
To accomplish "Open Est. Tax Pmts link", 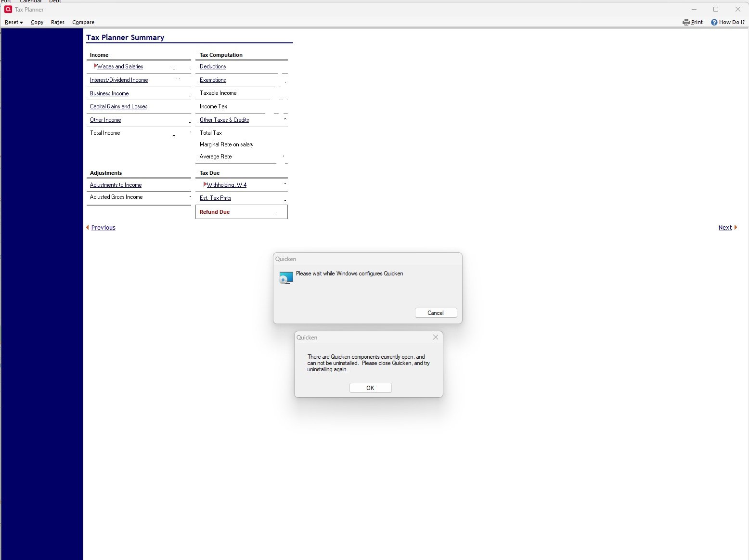I will (x=216, y=198).
